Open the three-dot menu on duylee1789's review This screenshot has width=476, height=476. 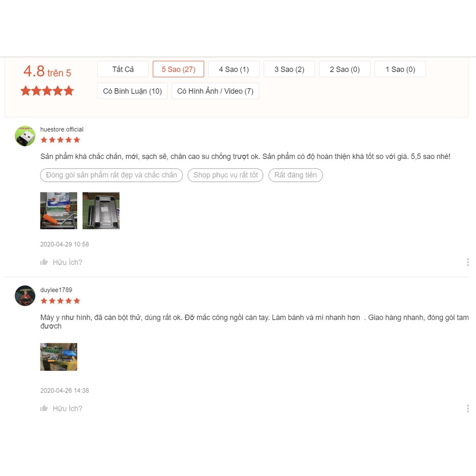point(468,409)
